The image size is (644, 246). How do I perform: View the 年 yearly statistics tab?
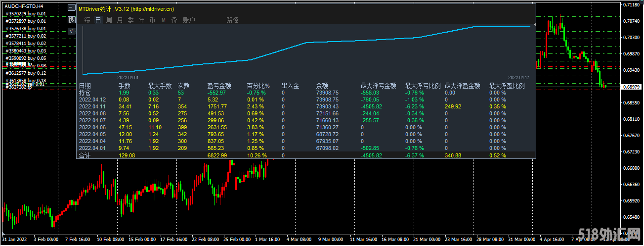[x=142, y=20]
